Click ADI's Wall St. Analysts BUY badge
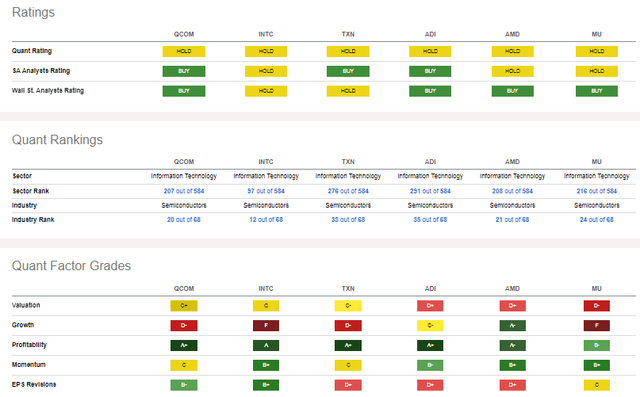This screenshot has height=397, width=640. pos(430,91)
